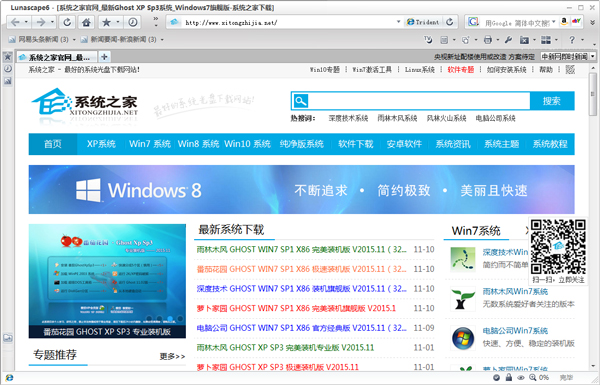Screen dimensions: 600x385
Task: Click the address bar URL field
Action: coord(289,23)
